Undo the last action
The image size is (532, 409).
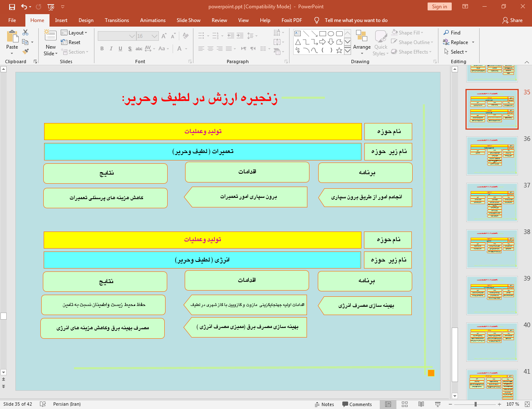[x=24, y=7]
